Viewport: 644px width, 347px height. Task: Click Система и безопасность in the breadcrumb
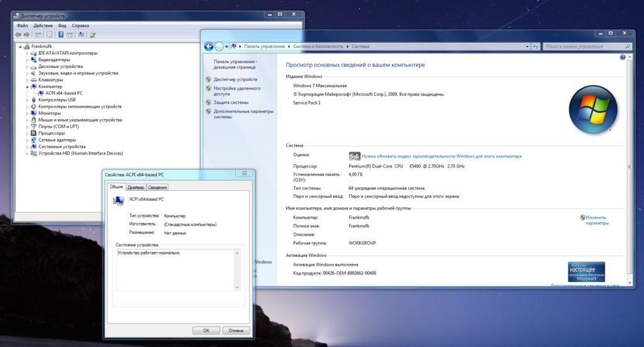(318, 47)
